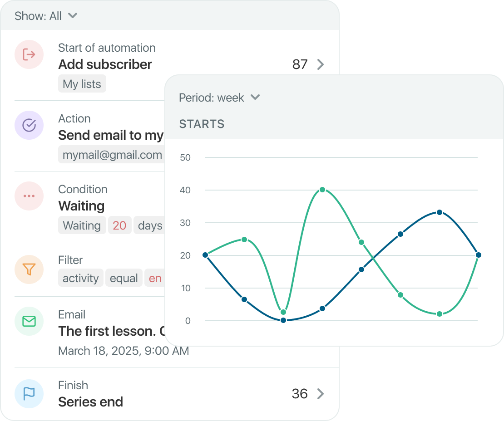504x421 pixels.
Task: Click the equal filter tag
Action: pos(124,278)
